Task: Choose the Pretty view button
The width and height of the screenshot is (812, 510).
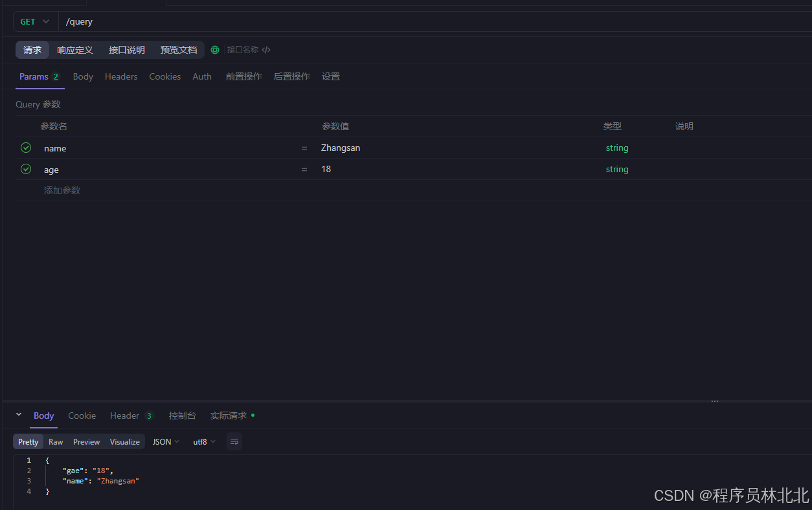Action: [x=28, y=441]
